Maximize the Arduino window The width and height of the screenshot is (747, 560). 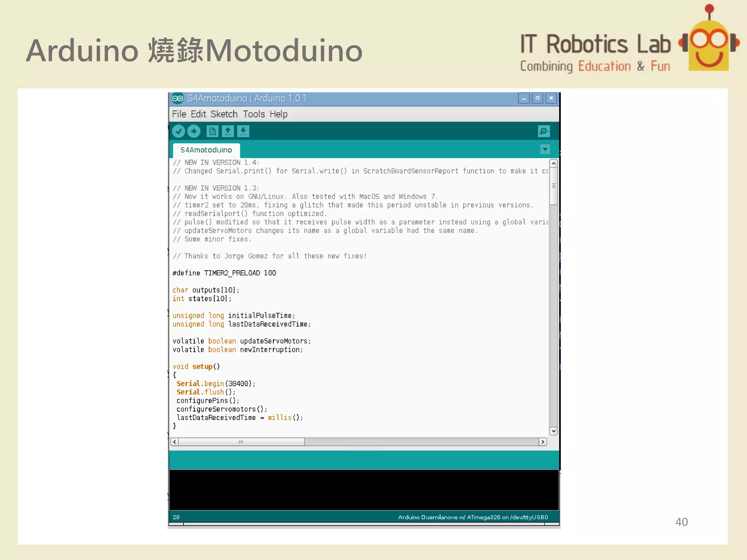[537, 98]
